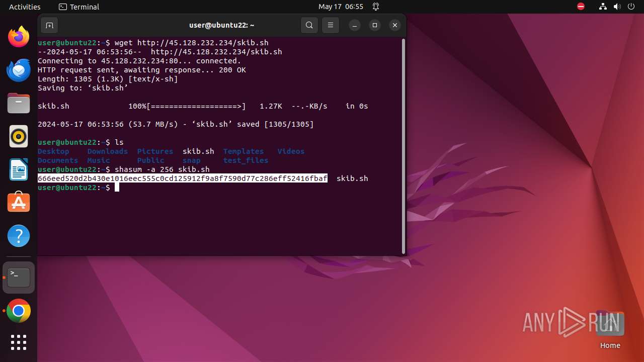Image resolution: width=644 pixels, height=362 pixels.
Task: Open the terminal hamburger menu
Action: point(330,25)
